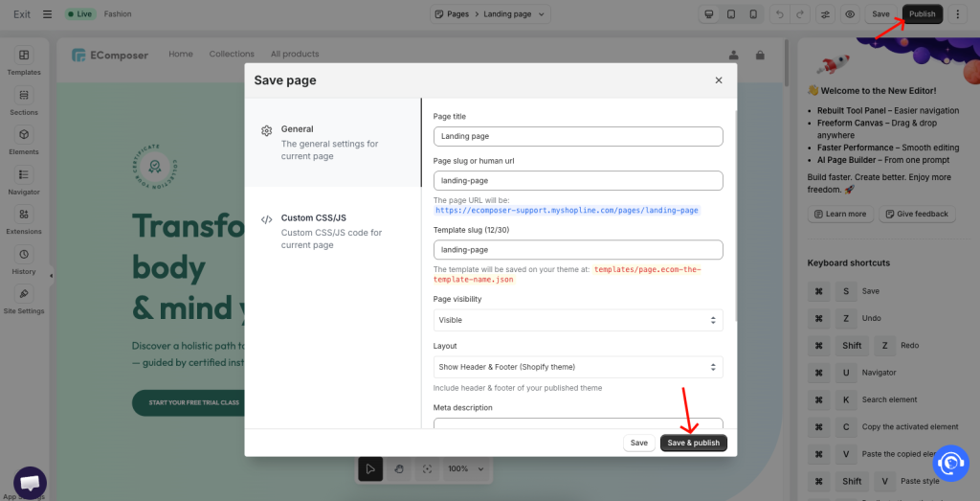This screenshot has height=501, width=980.
Task: Switch to mobile device view
Action: click(x=753, y=14)
